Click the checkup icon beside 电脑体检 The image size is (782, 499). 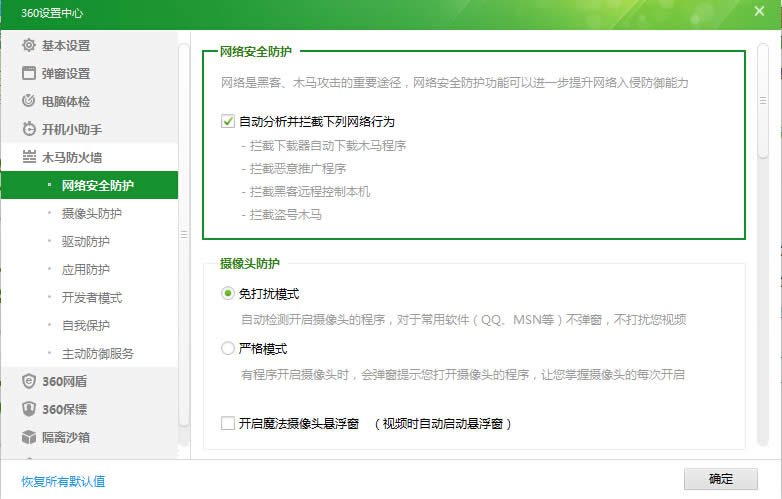(x=29, y=101)
